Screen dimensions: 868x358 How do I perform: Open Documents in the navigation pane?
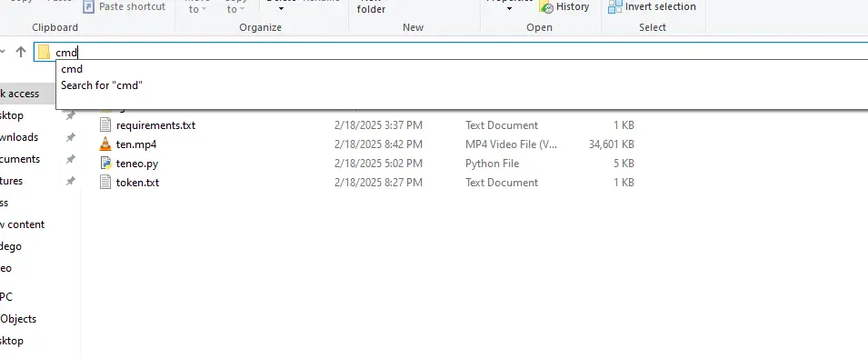tap(20, 159)
